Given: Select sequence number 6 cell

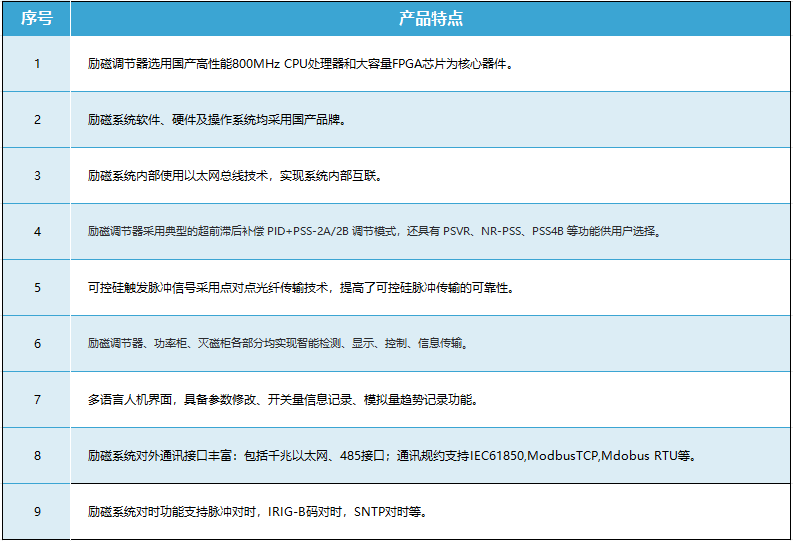Looking at the screenshot, I should [x=37, y=344].
